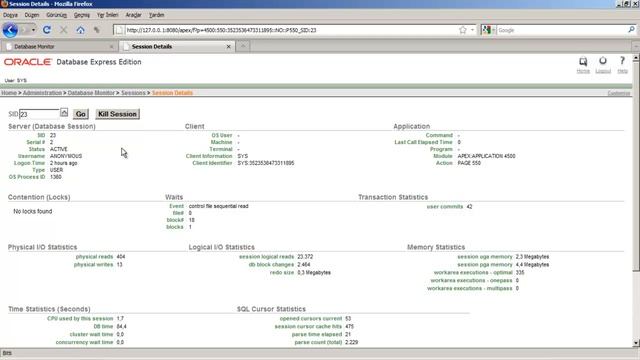Click the Go button
Image resolution: width=640 pixels, height=360 pixels.
[81, 114]
